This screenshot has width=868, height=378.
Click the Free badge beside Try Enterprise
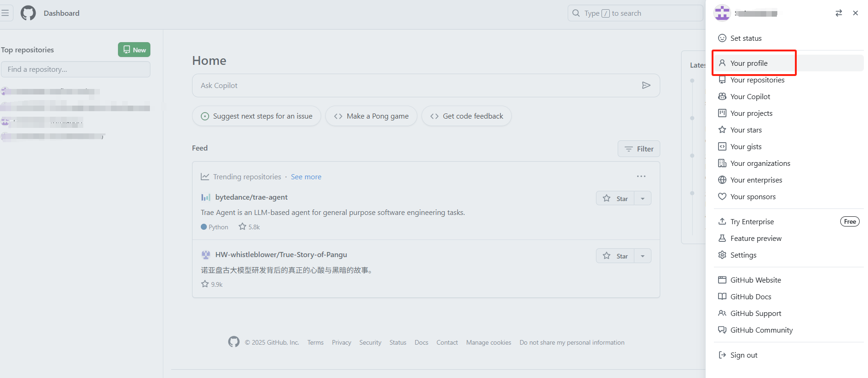tap(850, 221)
